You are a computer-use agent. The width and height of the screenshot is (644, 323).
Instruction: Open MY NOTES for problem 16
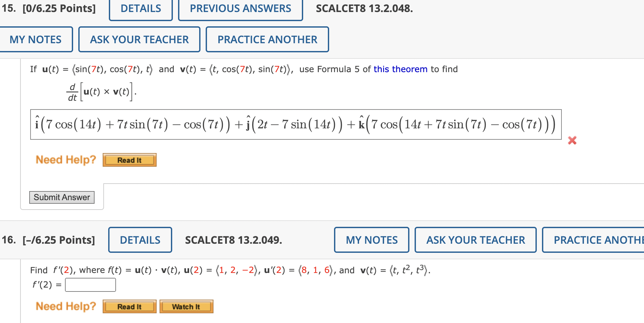point(371,240)
